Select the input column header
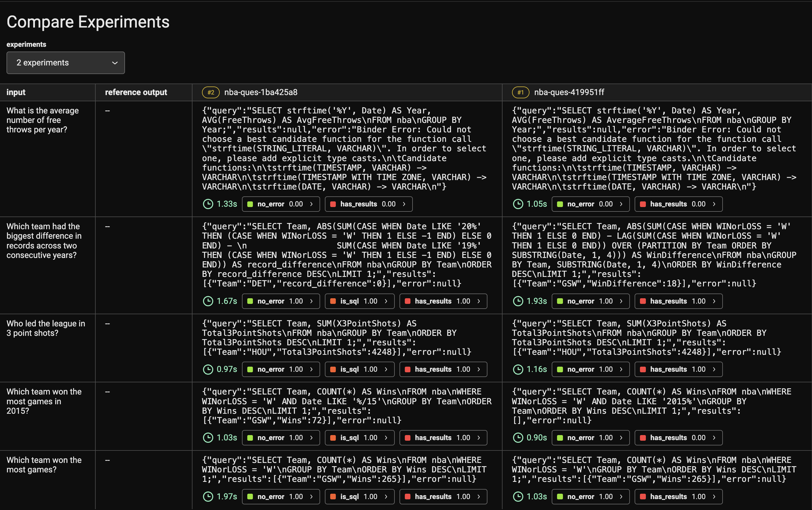The width and height of the screenshot is (812, 510). (x=16, y=92)
